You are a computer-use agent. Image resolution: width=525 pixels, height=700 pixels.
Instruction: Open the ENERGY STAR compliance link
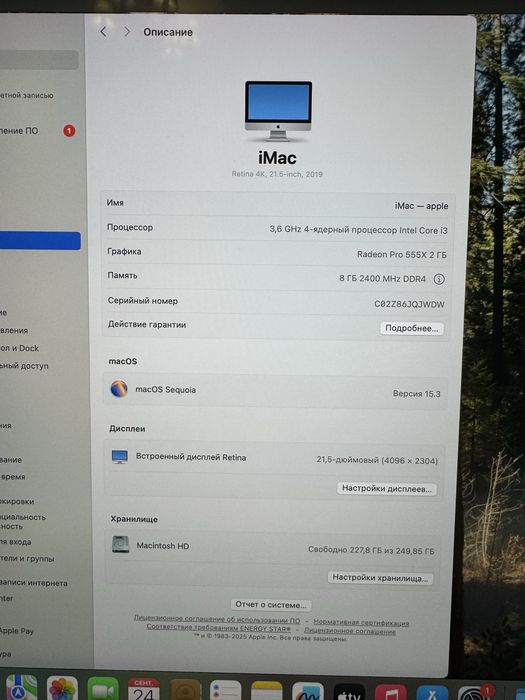(219, 627)
